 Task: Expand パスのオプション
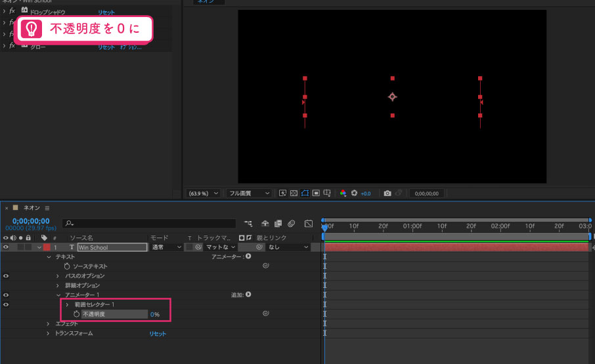point(58,275)
